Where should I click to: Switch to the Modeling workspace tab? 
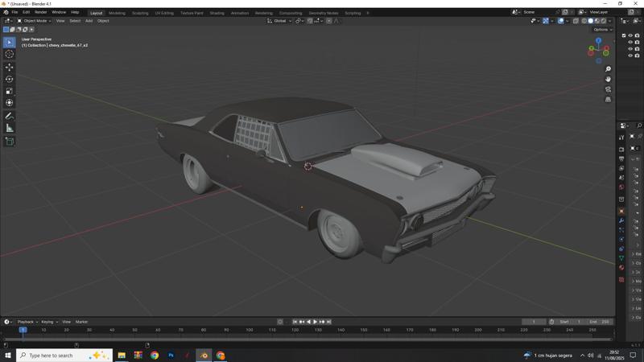point(117,13)
